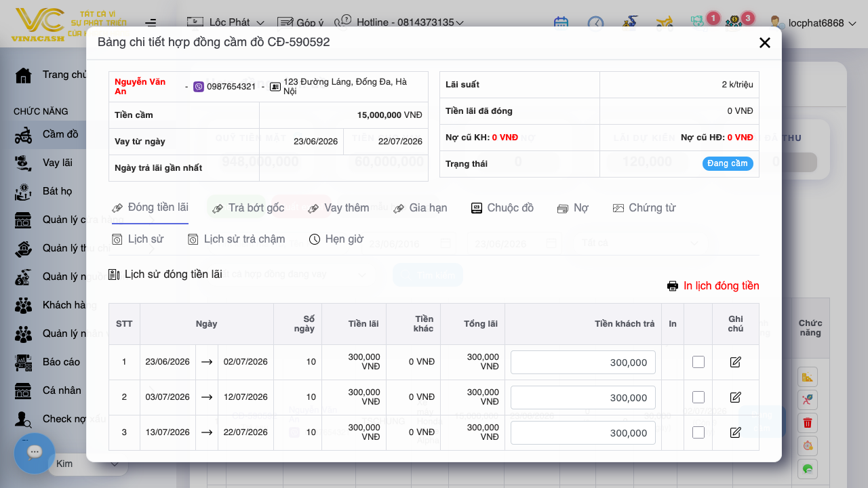View the Lịch sử trả chậm tab
This screenshot has height=488, width=868.
point(236,239)
